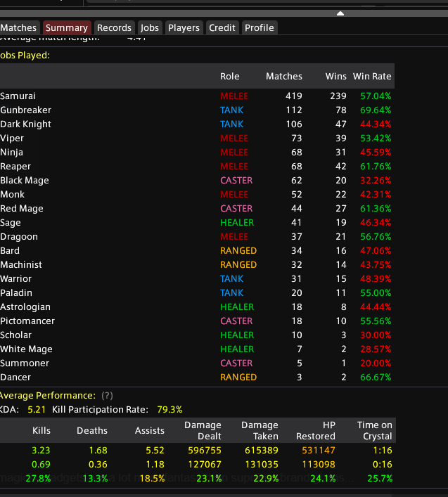Select the White Mage job name
448x497 pixels.
[26, 349]
